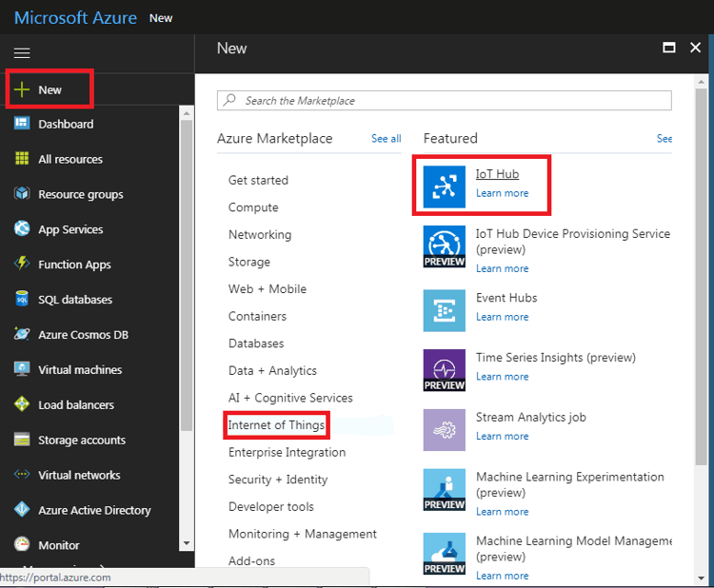
Task: Select the Storage category
Action: [249, 263]
